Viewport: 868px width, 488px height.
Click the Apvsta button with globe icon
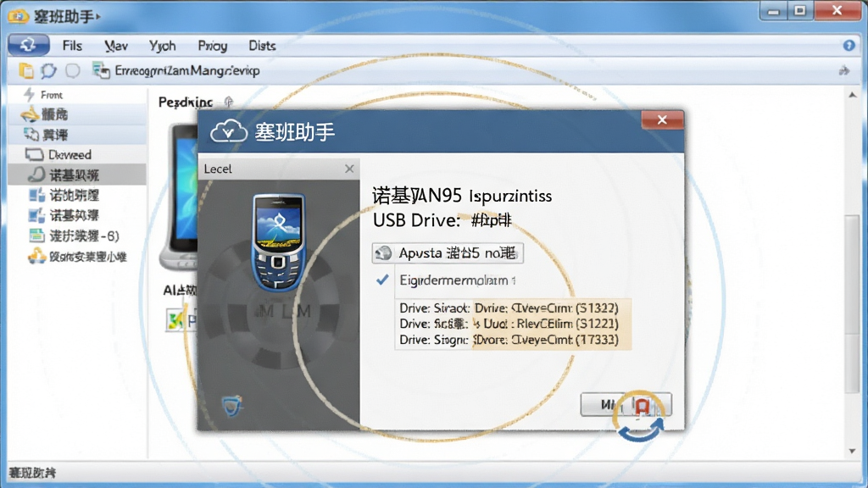click(x=448, y=253)
